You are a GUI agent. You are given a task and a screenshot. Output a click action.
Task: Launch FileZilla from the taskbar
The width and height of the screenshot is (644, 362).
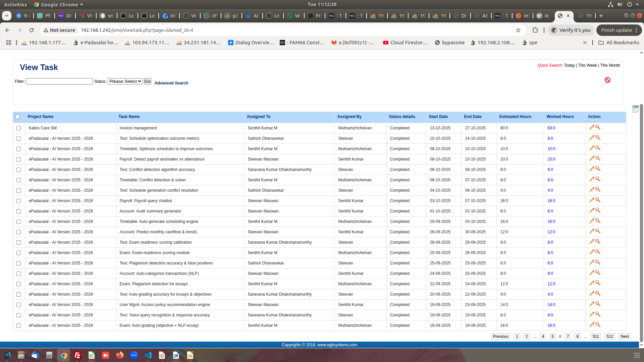pos(77,355)
